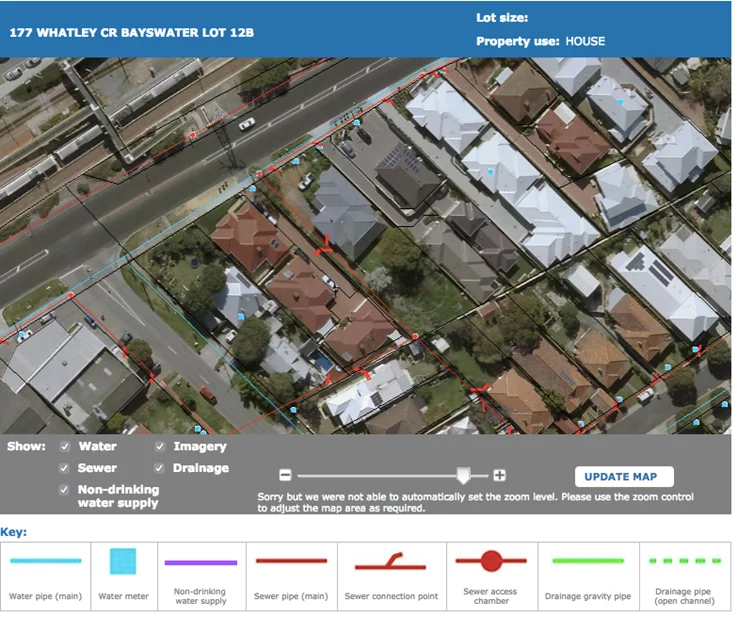Viewport: 737px width, 617px height.
Task: Click the Sewer connection point legend icon
Action: [391, 562]
